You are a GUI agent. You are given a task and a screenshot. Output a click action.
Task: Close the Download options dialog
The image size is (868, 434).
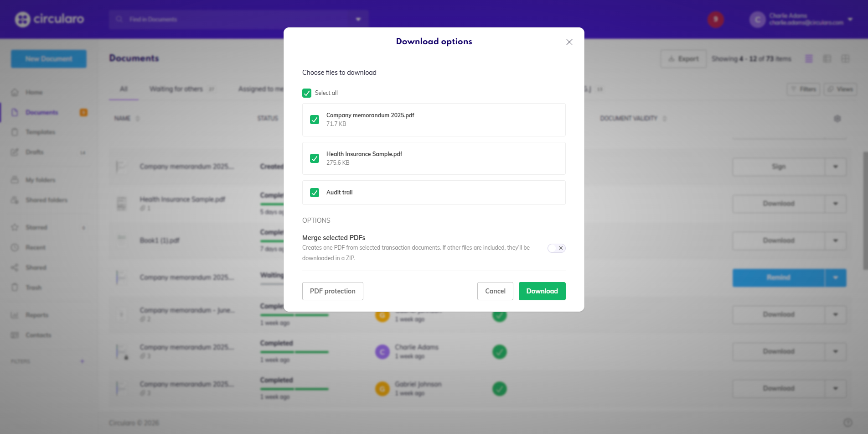[x=569, y=42]
